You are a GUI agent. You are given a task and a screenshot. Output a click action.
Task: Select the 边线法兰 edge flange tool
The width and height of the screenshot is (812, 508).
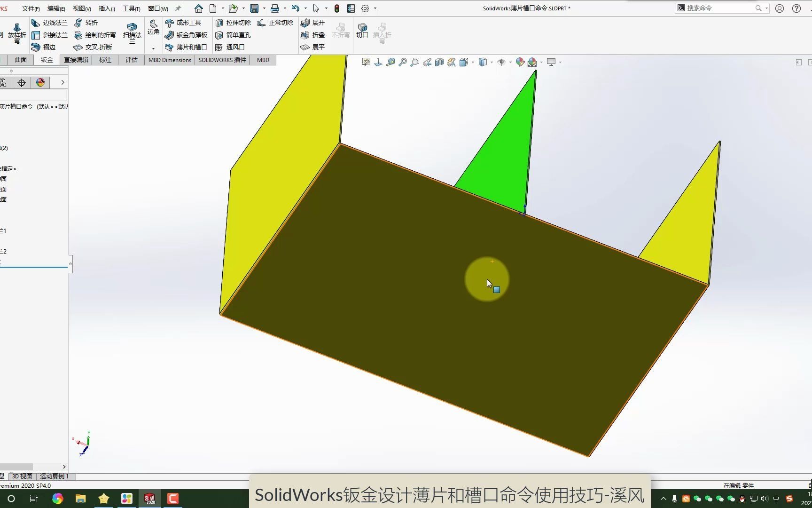coord(49,23)
